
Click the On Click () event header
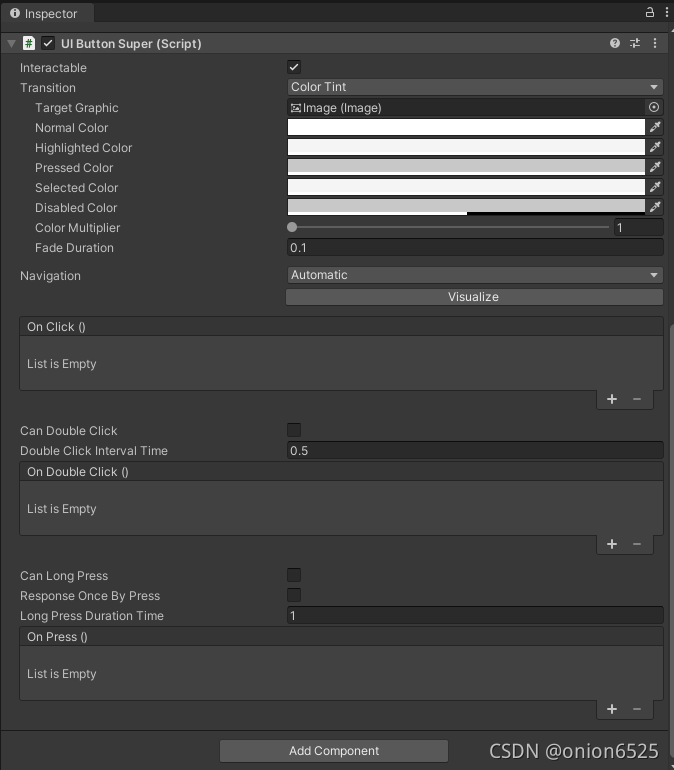(341, 327)
